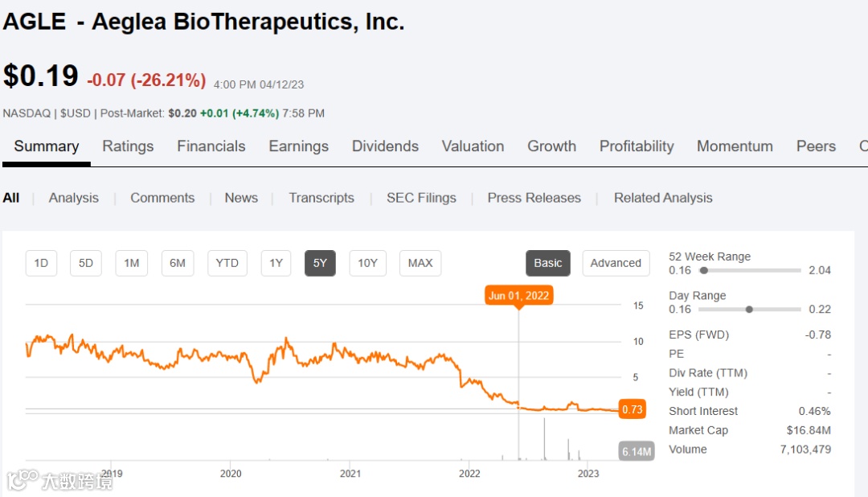Switch to Advanced chart mode
Screen dimensions: 868x497
coord(616,263)
